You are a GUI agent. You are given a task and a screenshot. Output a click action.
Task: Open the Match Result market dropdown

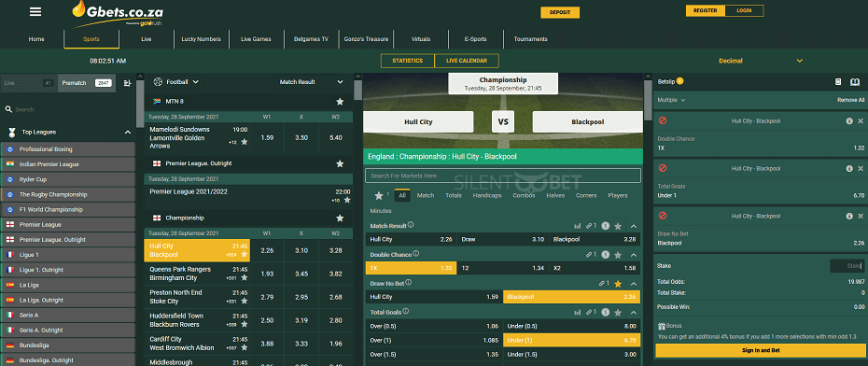click(x=312, y=82)
